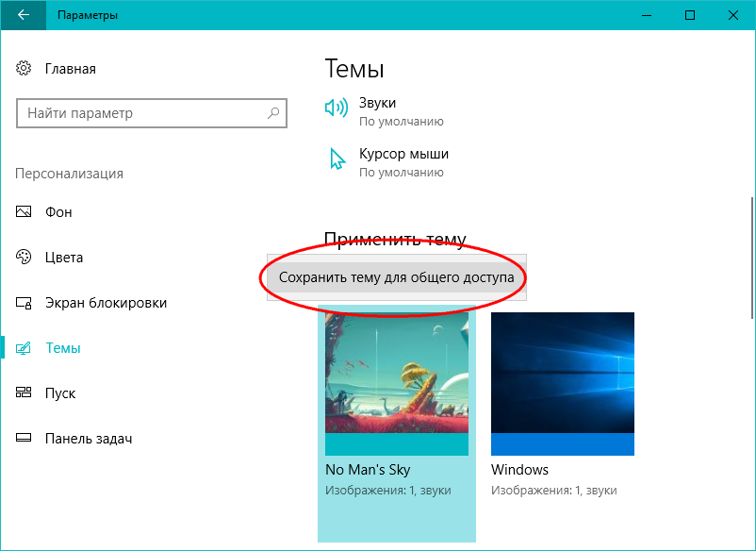Go to the Пуск section
The width and height of the screenshot is (756, 551).
click(60, 393)
